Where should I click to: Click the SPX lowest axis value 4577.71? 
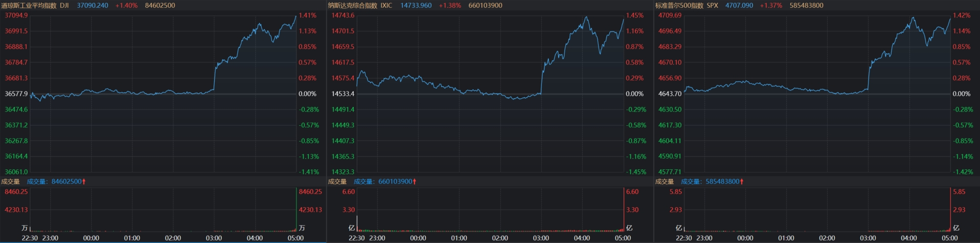point(670,172)
